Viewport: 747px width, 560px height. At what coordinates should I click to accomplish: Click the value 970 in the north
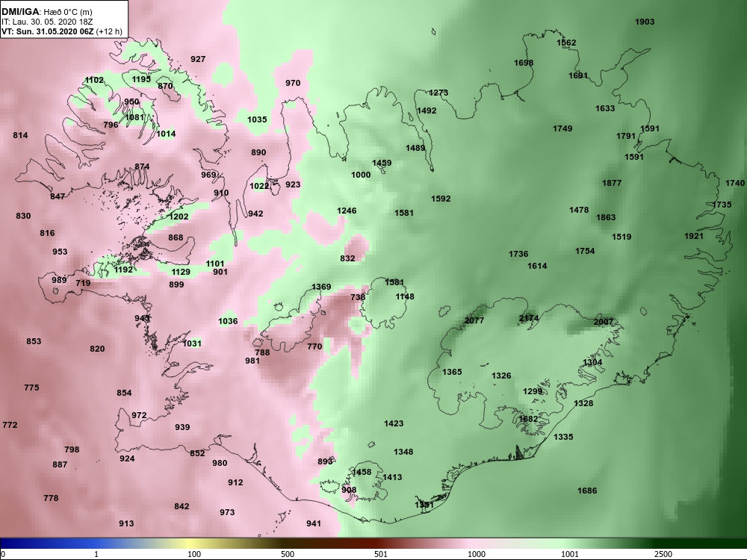pos(293,84)
